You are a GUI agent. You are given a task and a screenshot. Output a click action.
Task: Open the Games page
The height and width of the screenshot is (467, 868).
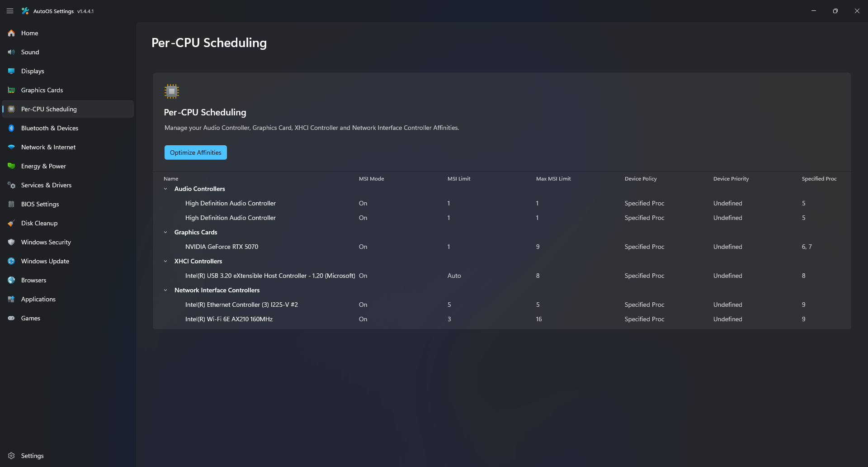[68, 318]
